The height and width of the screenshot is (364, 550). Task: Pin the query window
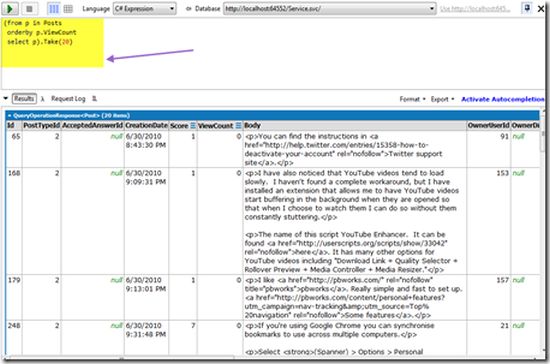tap(527, 8)
